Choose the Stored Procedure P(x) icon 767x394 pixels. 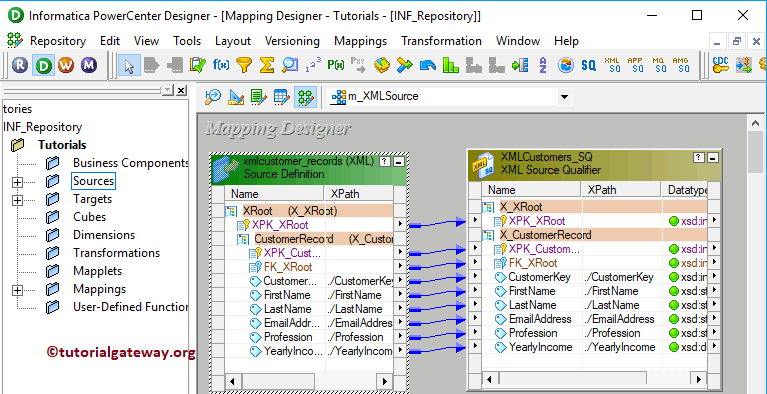(x=336, y=65)
